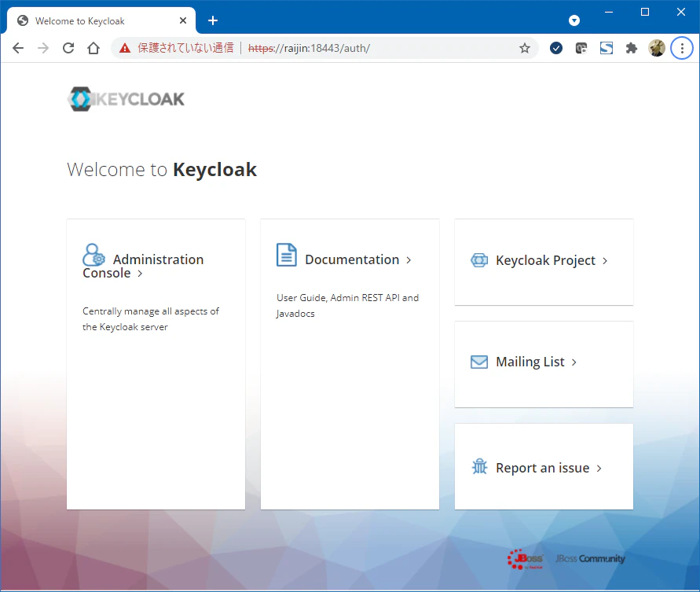Viewport: 700px width, 592px height.
Task: Click the browser Back arrow
Action: (x=18, y=48)
